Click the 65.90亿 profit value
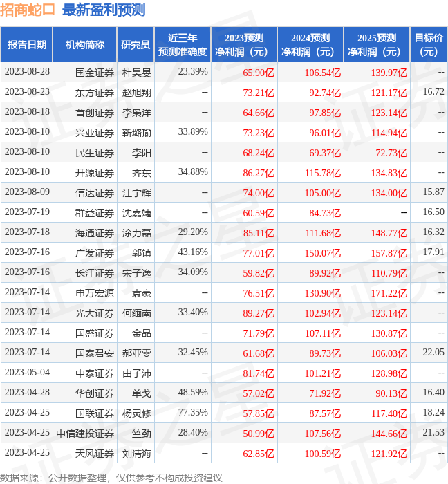The height and width of the screenshot is (484, 448). tap(259, 73)
